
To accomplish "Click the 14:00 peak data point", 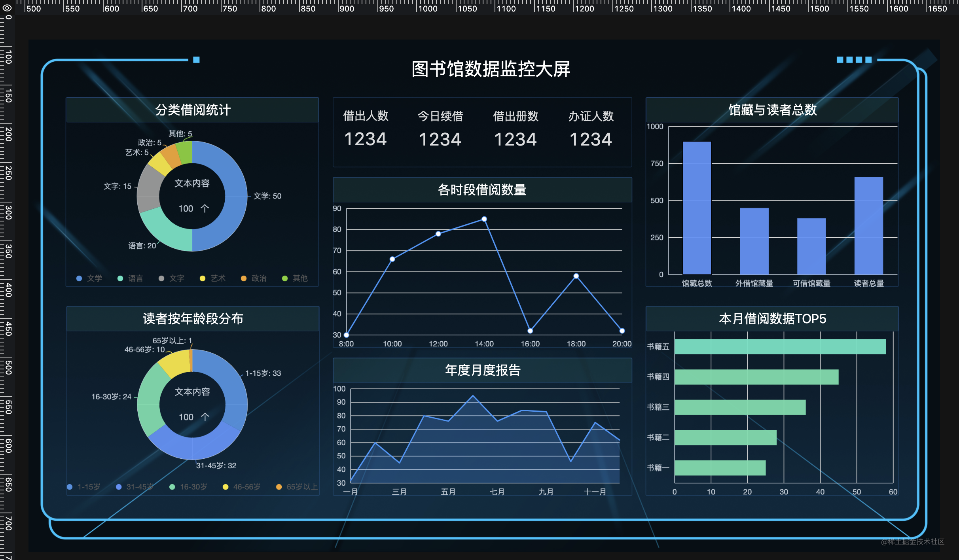I will [x=484, y=219].
